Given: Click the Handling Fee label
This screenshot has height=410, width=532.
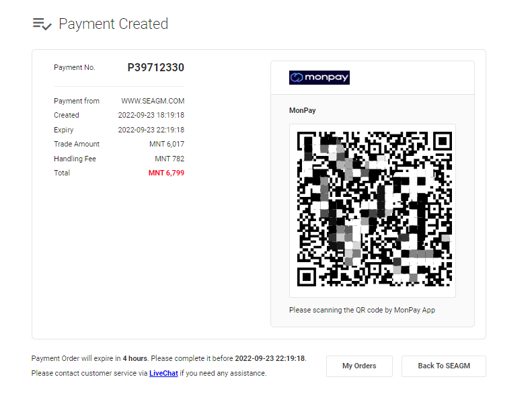Looking at the screenshot, I should [75, 159].
